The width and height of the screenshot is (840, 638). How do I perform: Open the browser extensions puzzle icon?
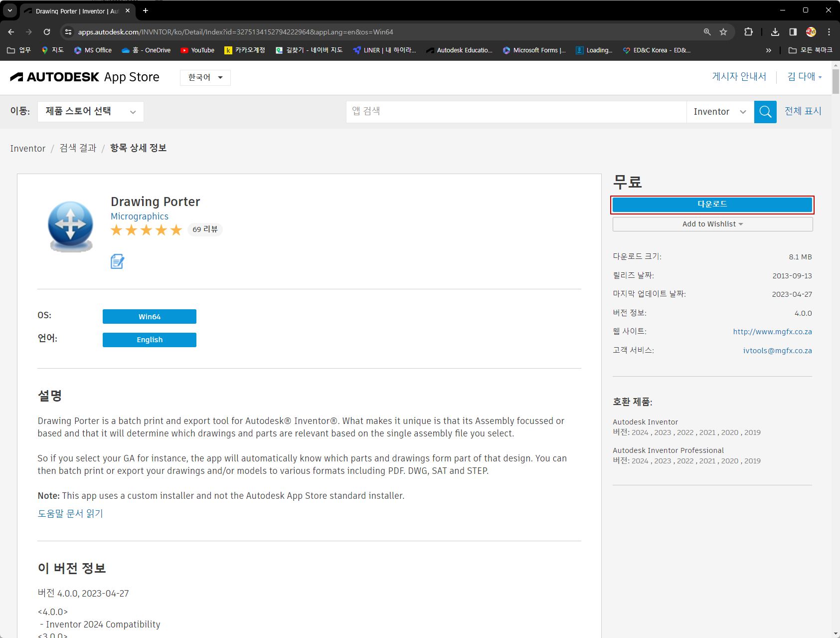(748, 32)
